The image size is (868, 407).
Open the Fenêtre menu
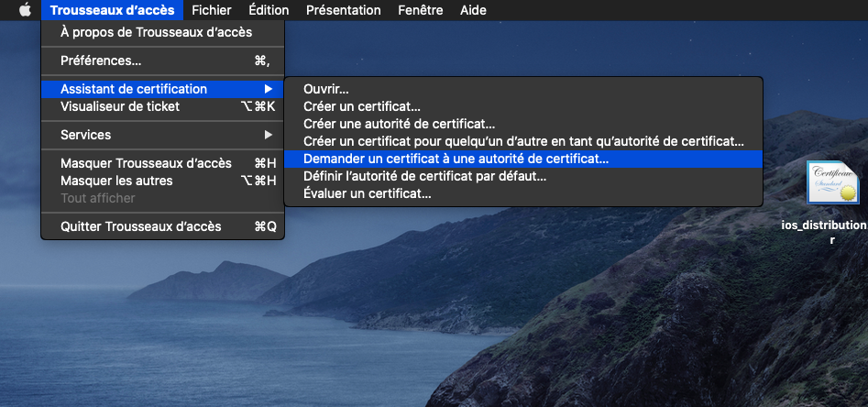coord(420,10)
